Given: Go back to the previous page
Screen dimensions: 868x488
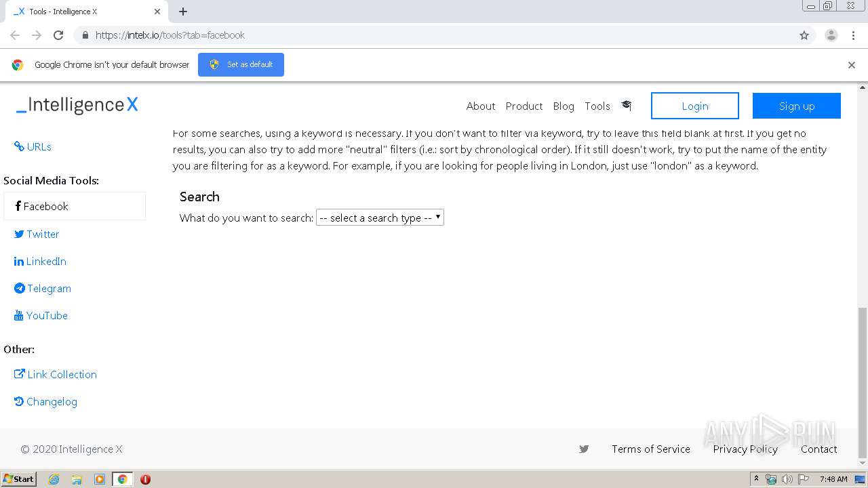Looking at the screenshot, I should coord(15,35).
